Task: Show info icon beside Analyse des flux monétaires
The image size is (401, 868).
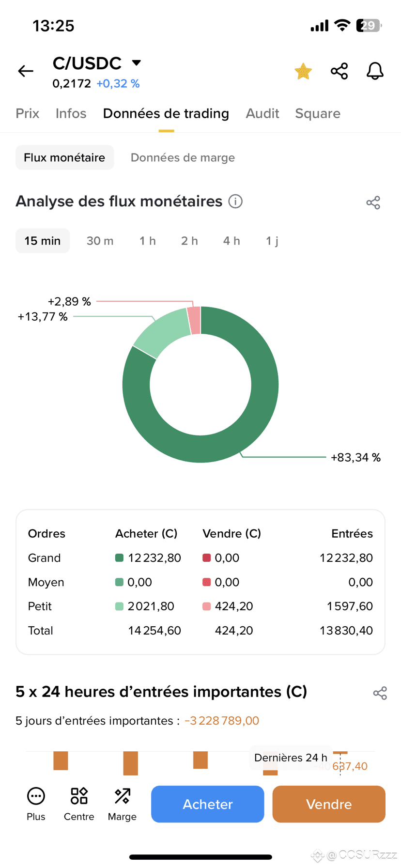Action: [x=235, y=201]
